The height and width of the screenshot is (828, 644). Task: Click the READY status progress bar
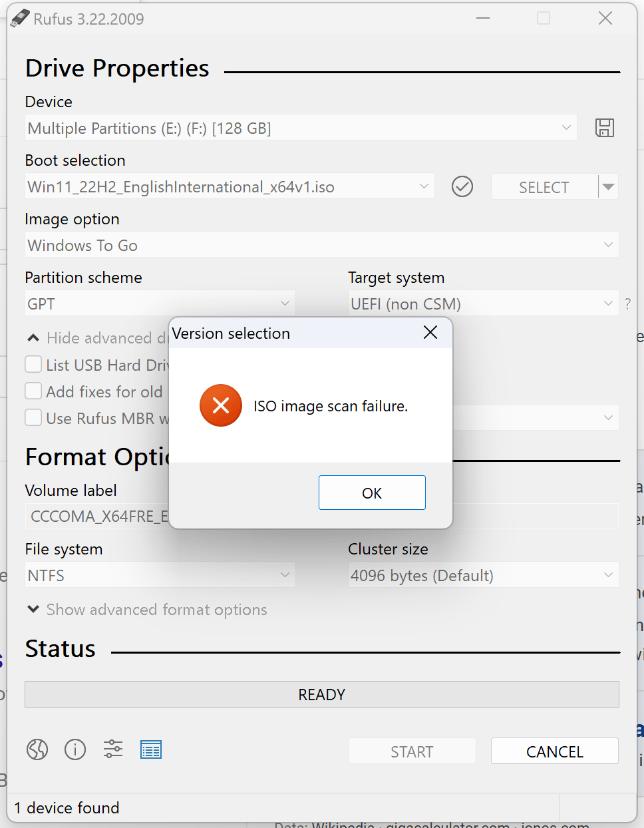pyautogui.click(x=321, y=694)
